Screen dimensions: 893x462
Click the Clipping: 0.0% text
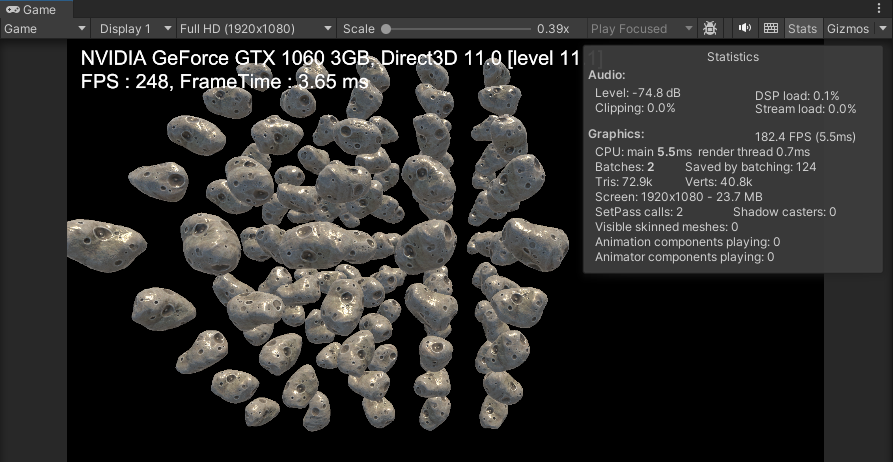(635, 108)
